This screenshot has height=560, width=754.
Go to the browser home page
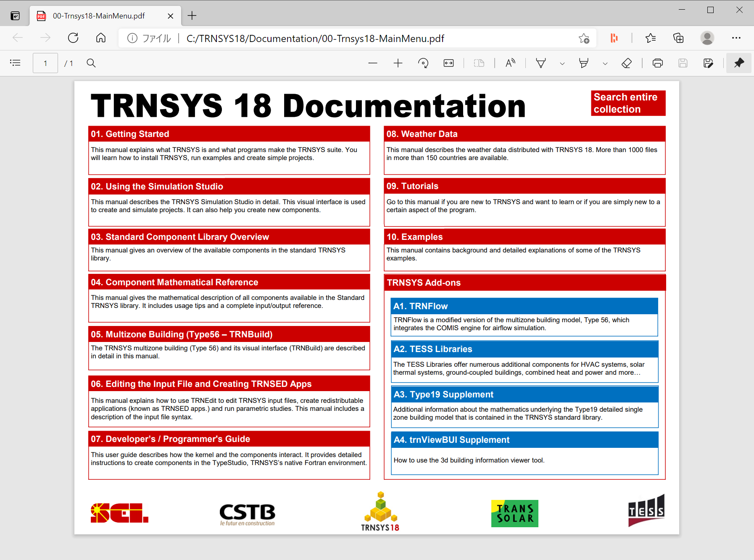[101, 38]
